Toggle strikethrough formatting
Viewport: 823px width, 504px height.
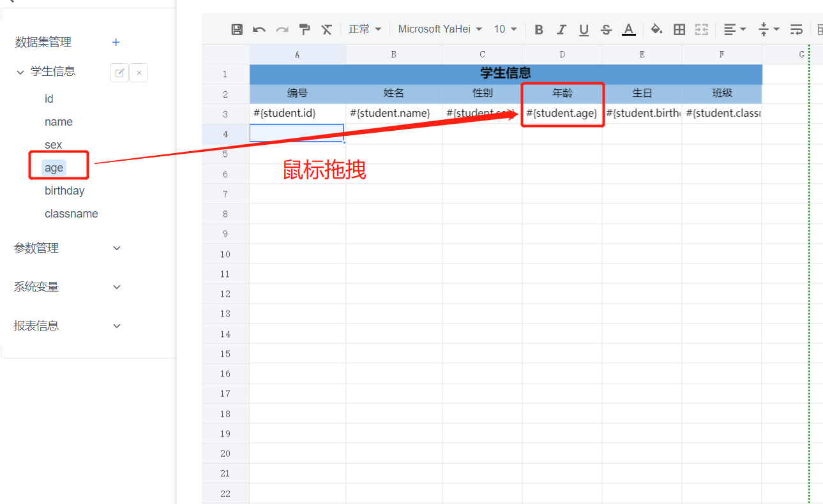click(607, 29)
